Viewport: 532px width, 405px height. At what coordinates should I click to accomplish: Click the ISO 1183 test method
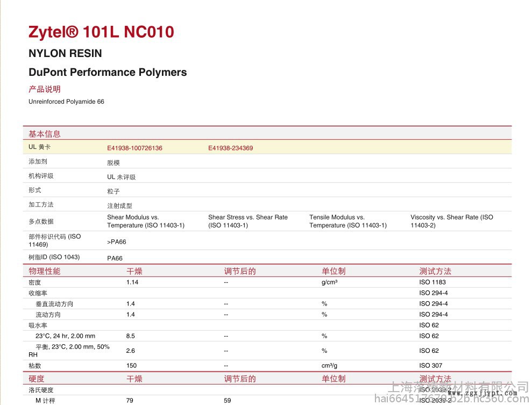[432, 282]
